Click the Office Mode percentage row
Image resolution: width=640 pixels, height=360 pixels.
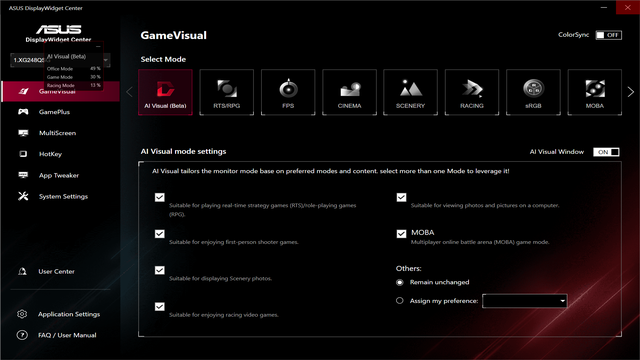[73, 69]
